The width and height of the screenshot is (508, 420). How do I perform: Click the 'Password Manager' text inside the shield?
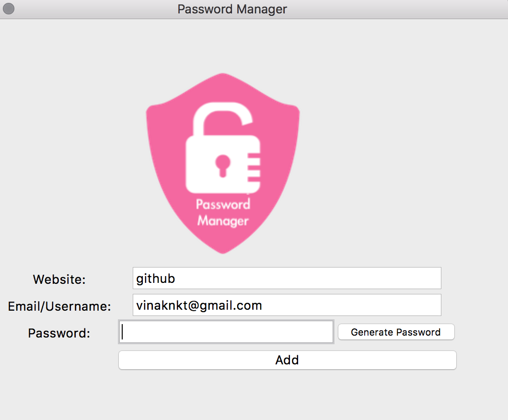pos(223,212)
